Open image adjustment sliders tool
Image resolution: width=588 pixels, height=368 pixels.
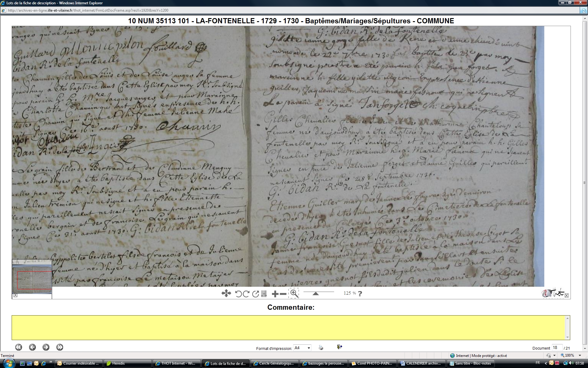pyautogui.click(x=264, y=294)
